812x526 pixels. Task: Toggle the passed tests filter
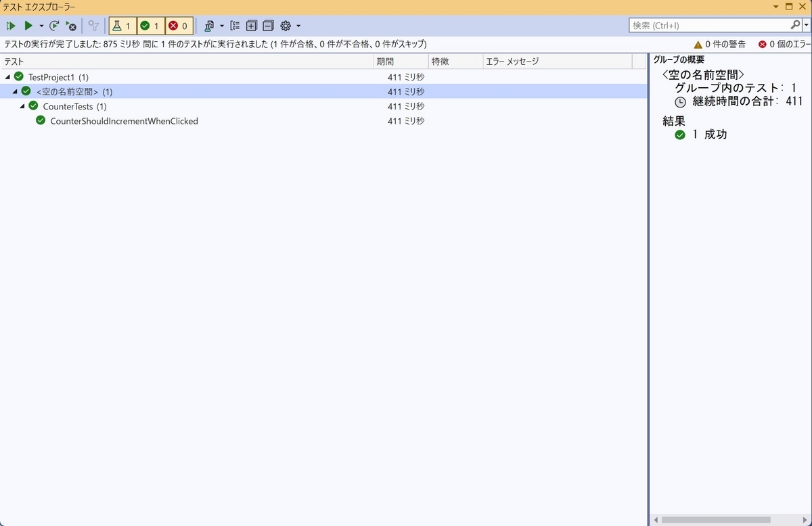coord(150,26)
